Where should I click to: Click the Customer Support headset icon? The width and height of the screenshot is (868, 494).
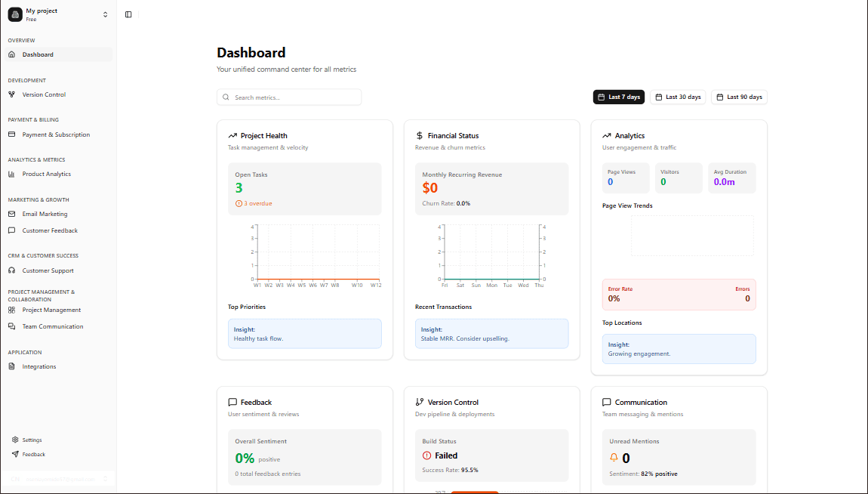13,270
